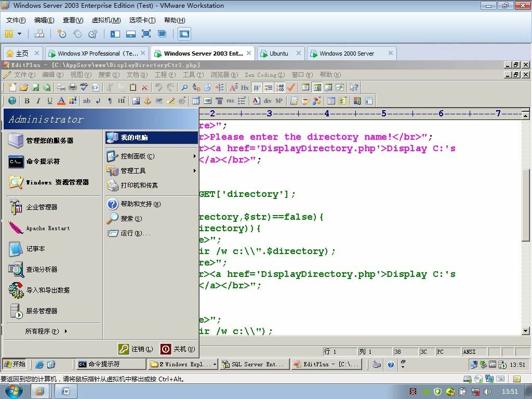The image size is (532, 399).
Task: Toggle the W word wrap button
Action: tap(257, 87)
